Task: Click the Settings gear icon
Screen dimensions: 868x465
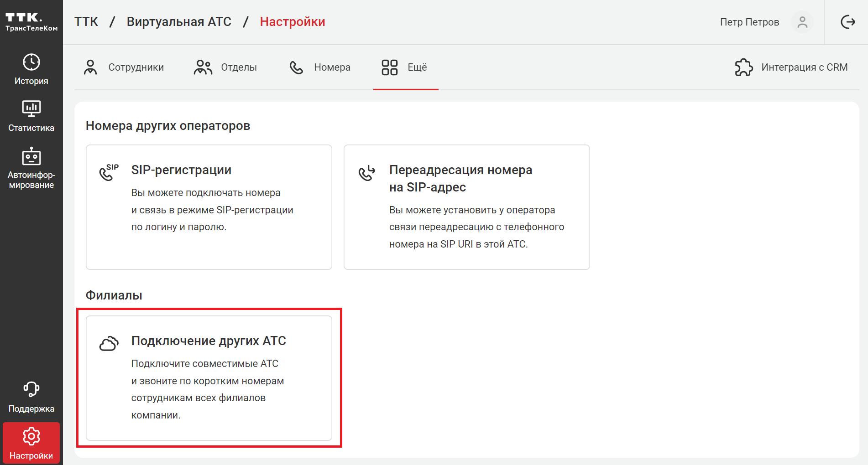Action: coord(31,436)
